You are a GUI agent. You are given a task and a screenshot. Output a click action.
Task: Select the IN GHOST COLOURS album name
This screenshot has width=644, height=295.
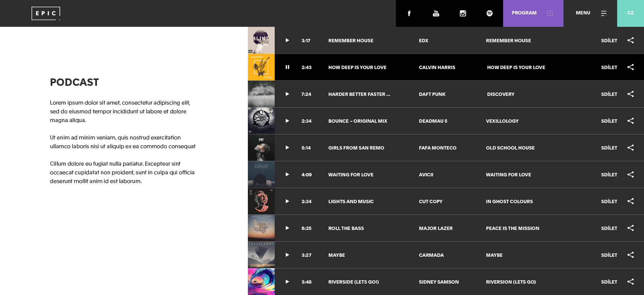pyautogui.click(x=509, y=201)
